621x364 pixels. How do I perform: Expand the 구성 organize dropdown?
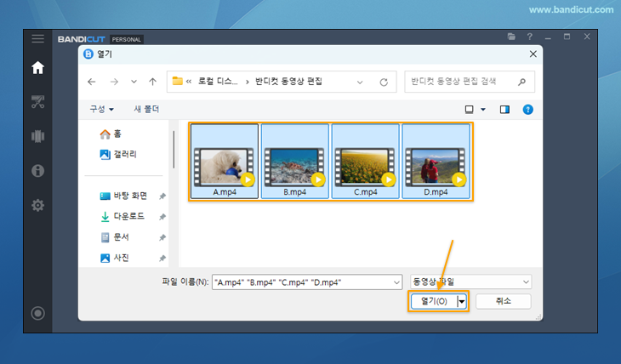(x=102, y=110)
